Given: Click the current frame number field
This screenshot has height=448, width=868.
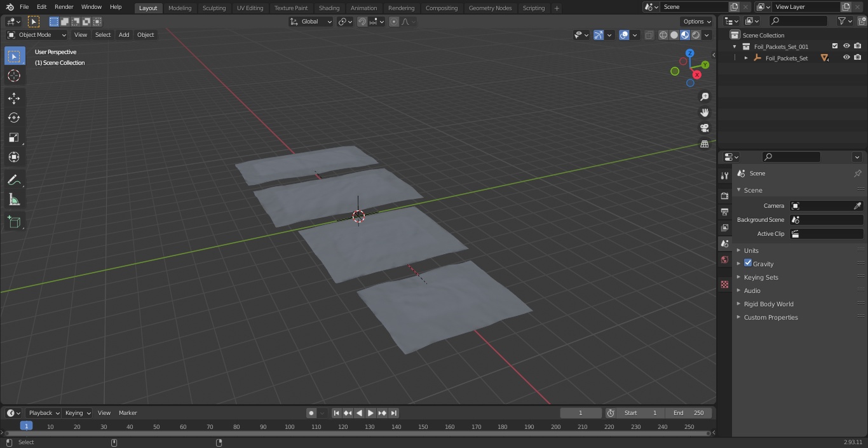Looking at the screenshot, I should (581, 413).
